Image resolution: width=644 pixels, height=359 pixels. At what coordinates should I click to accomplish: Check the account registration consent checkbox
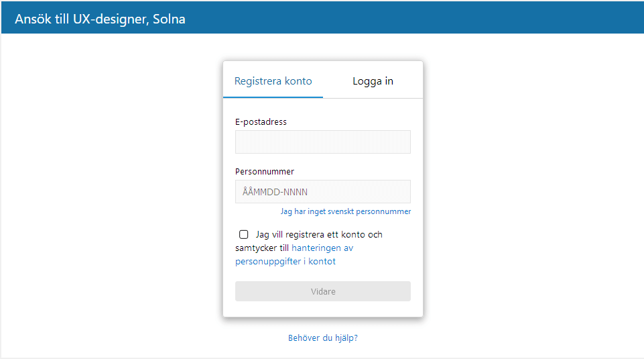click(x=243, y=234)
